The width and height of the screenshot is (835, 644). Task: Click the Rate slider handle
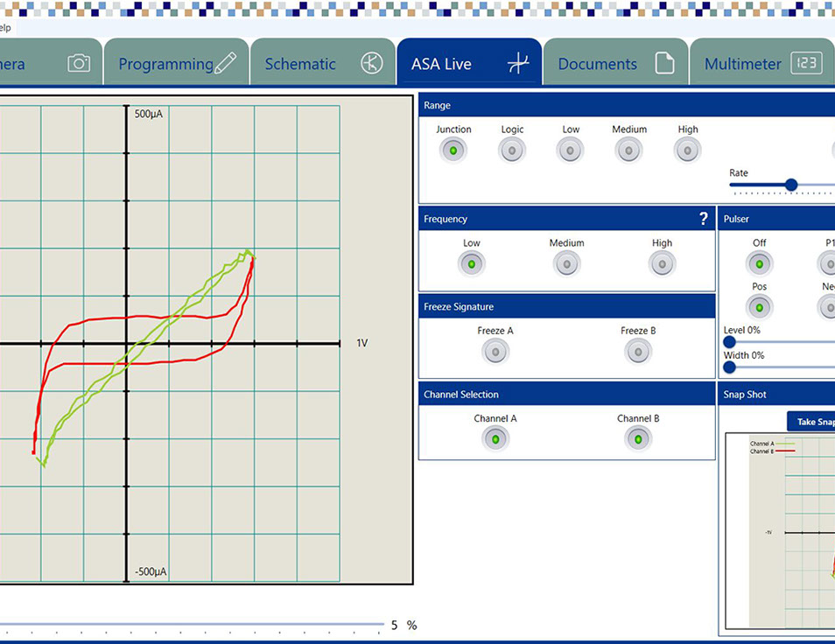pyautogui.click(x=791, y=185)
